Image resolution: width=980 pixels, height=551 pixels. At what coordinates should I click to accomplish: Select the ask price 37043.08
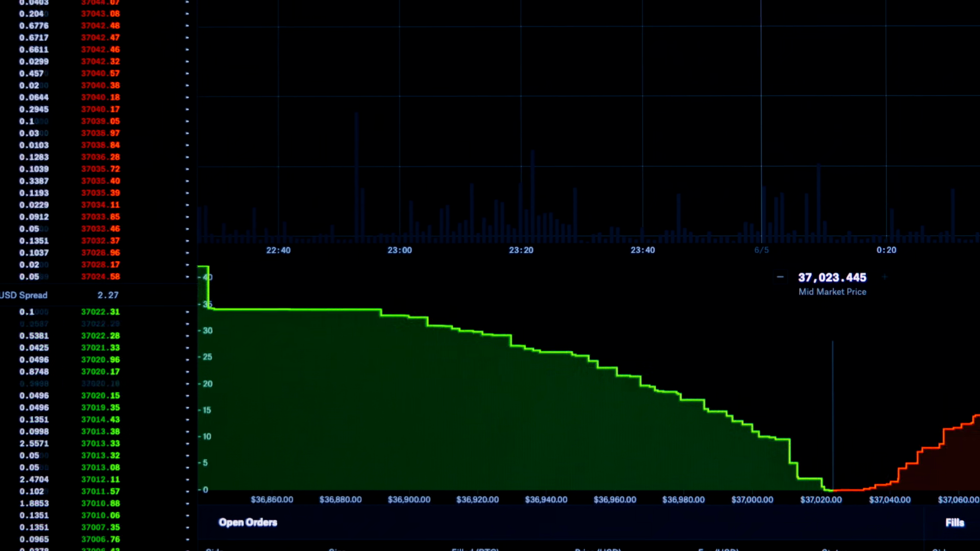(101, 14)
